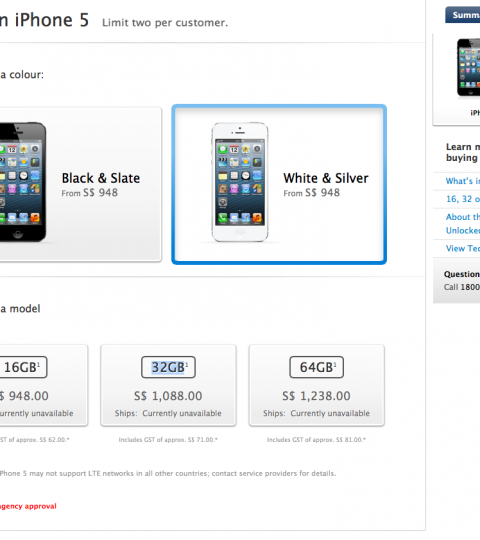
Task: Click the iPhone thumbnail in summary sidebar
Action: (x=468, y=68)
